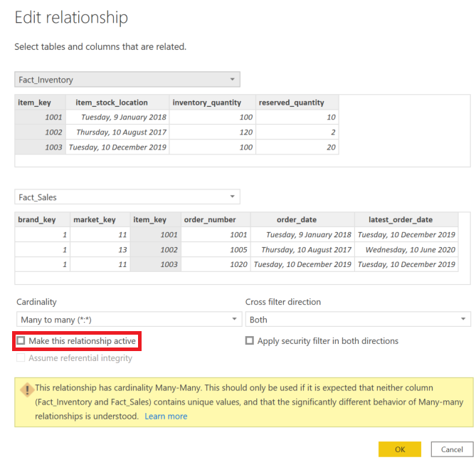
Task: Select the brand_key column header
Action: point(43,219)
